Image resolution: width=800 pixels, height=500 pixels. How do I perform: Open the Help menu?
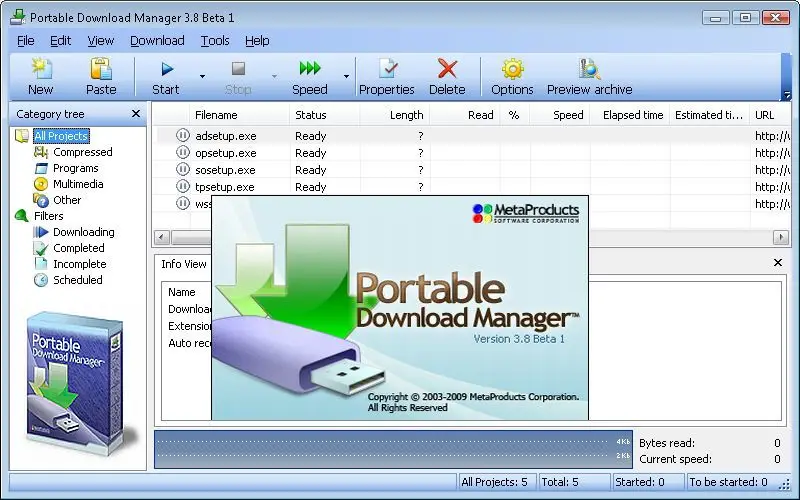(x=257, y=41)
